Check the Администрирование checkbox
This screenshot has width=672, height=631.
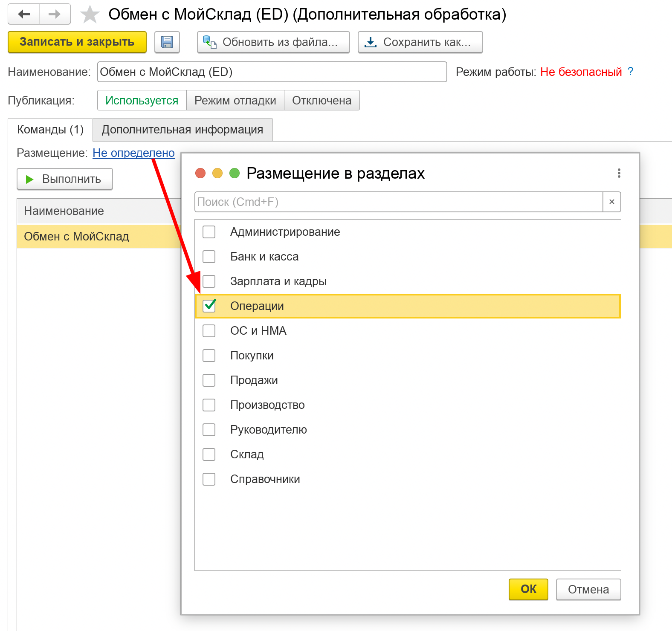(209, 232)
